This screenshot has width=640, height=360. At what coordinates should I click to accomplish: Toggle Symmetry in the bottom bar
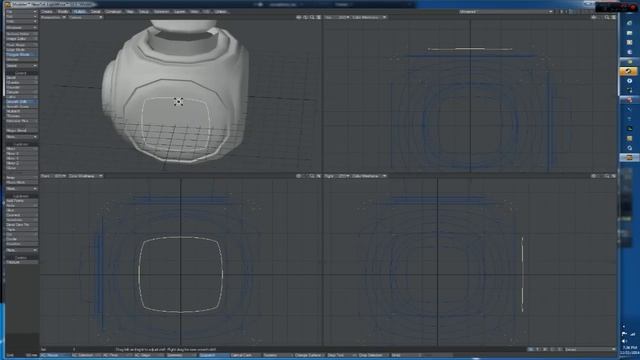[x=181, y=356]
